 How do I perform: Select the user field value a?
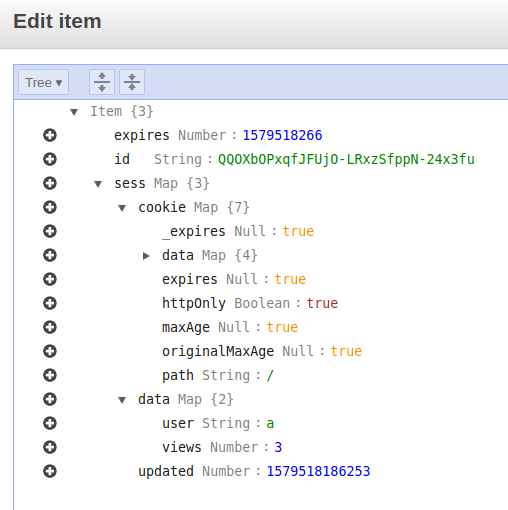270,423
